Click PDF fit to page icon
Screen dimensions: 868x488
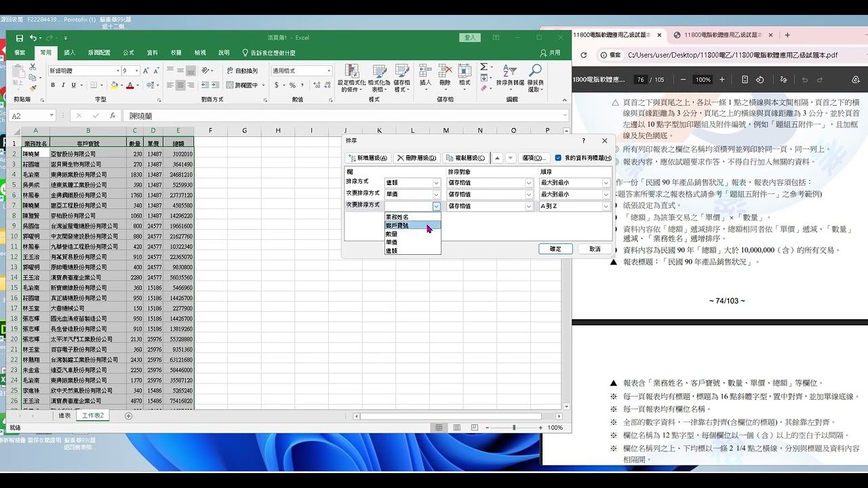[745, 79]
